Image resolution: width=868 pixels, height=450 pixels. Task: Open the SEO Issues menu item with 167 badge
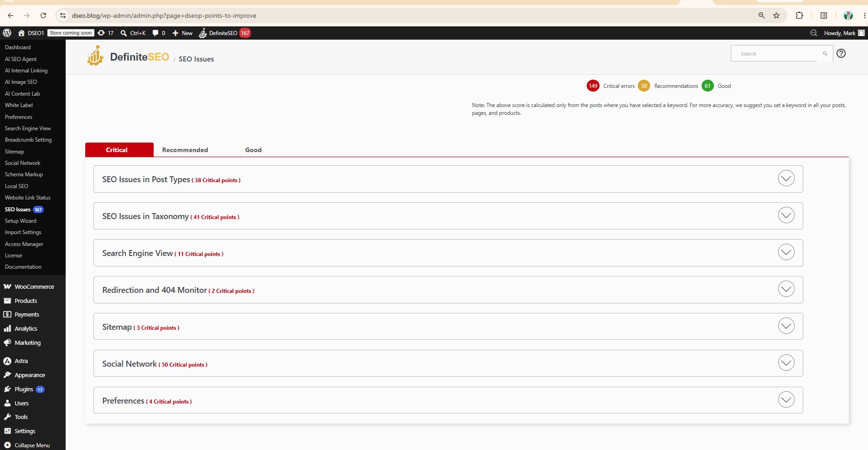pyautogui.click(x=24, y=210)
